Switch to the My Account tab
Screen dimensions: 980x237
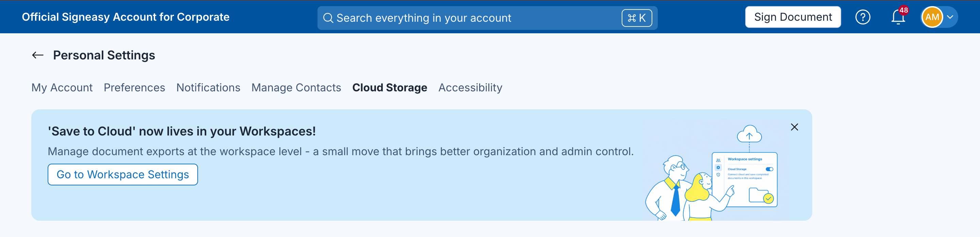coord(62,88)
